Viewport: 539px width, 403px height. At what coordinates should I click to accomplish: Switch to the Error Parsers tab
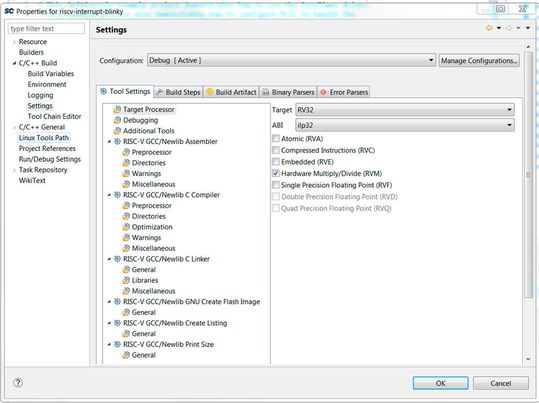pyautogui.click(x=344, y=92)
